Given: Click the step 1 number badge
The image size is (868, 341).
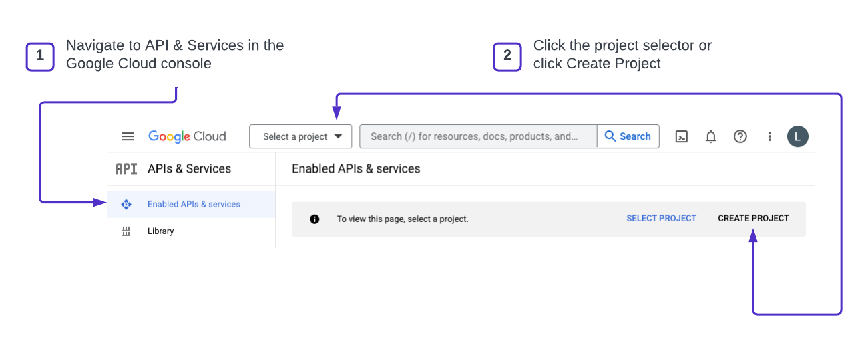Looking at the screenshot, I should (x=40, y=57).
